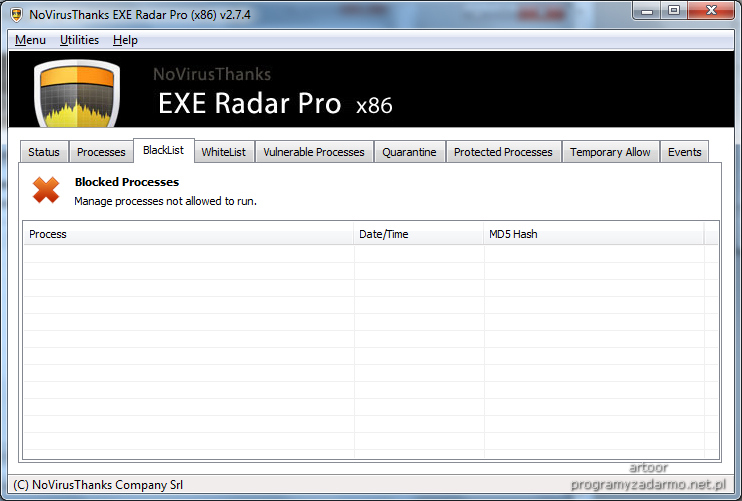Switch to the Events tab
Viewport: 742px width, 501px height.
pos(684,152)
